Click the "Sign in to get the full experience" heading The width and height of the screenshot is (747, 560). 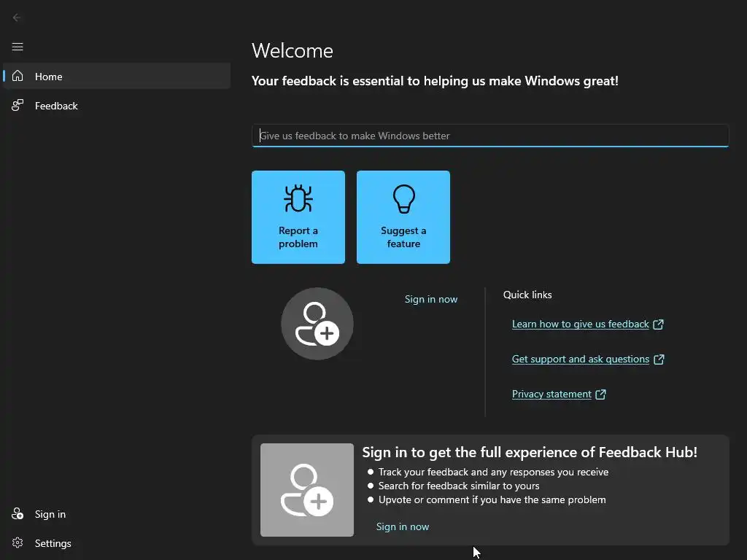point(530,452)
